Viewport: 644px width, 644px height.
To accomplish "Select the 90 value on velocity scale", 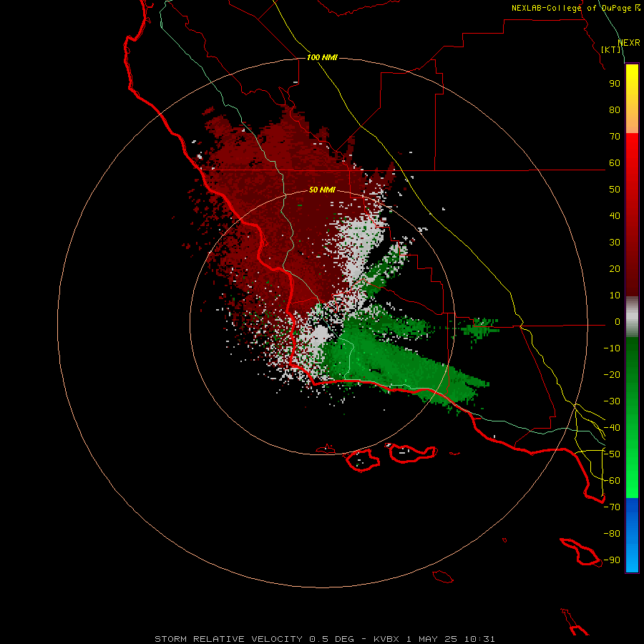I will tap(615, 84).
